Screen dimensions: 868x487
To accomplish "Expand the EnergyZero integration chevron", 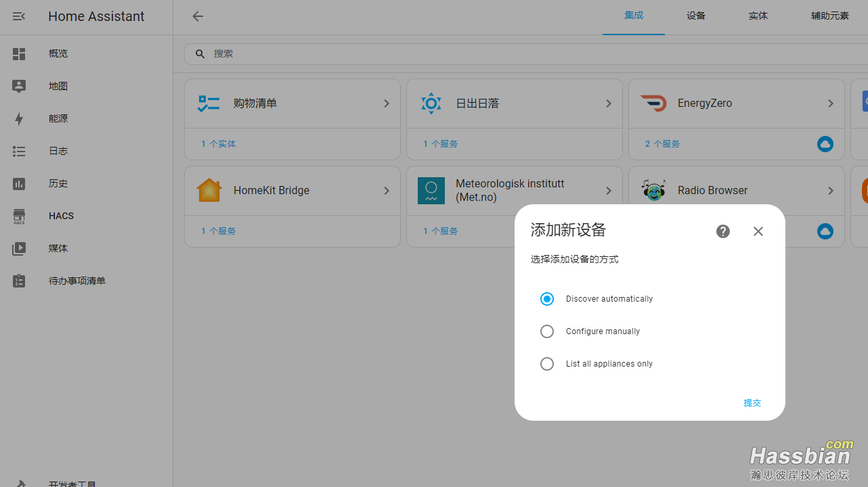I will [x=831, y=103].
